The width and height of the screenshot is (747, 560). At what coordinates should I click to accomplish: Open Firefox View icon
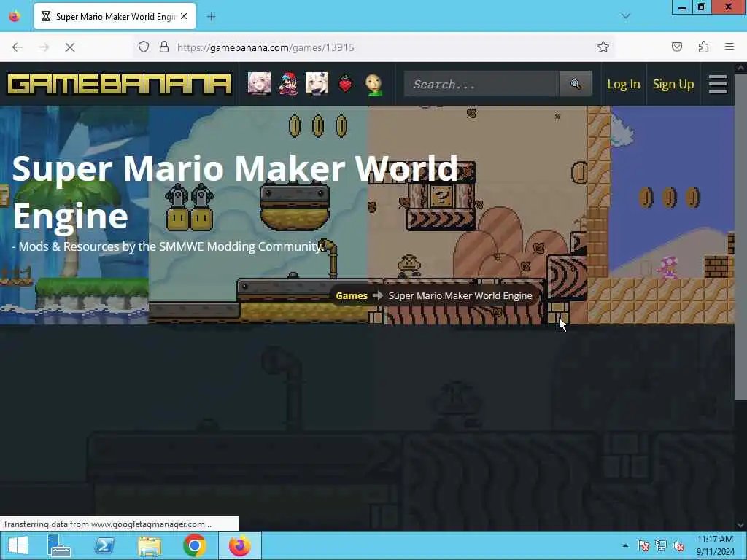(x=15, y=17)
